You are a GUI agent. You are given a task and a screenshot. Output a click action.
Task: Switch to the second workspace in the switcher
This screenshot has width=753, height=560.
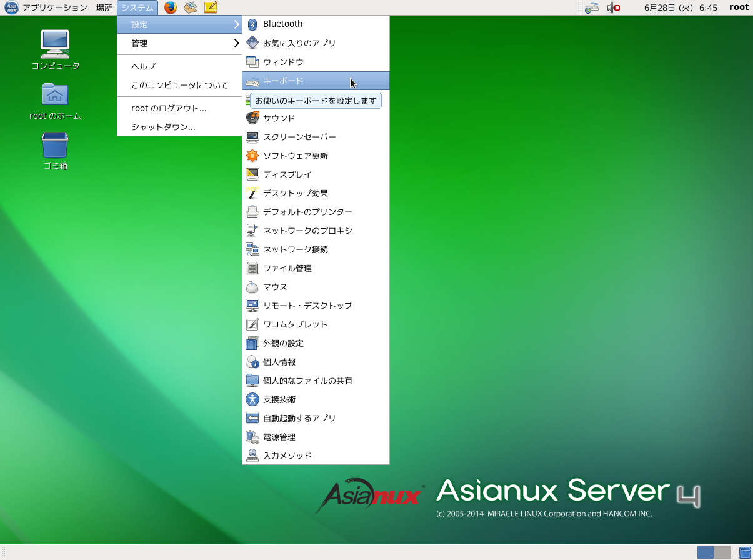pos(722,552)
